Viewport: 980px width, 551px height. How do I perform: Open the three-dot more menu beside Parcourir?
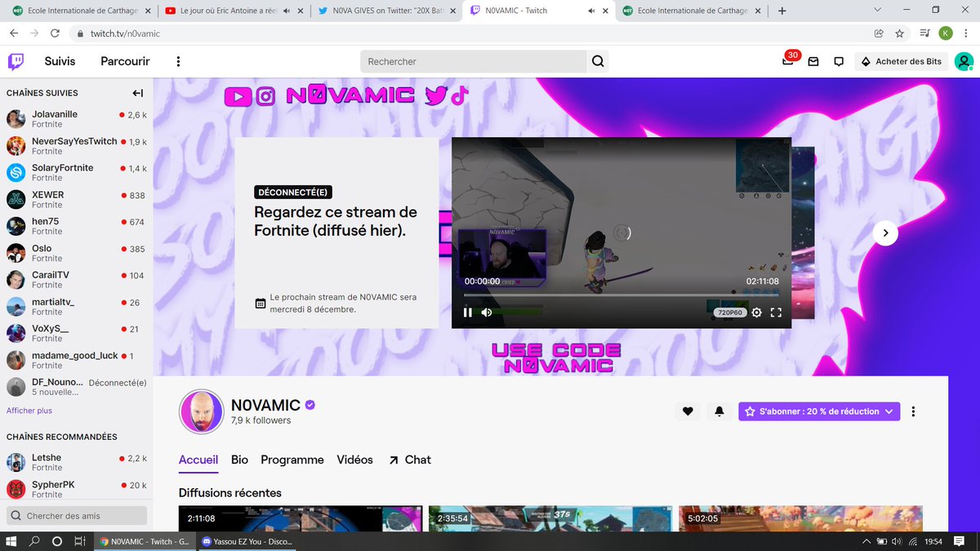point(178,61)
